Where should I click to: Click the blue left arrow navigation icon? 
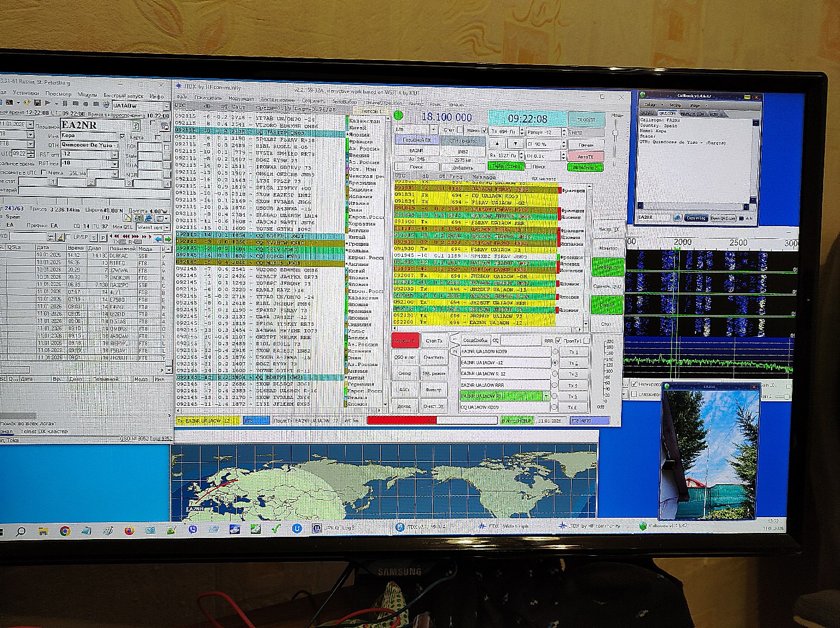click(158, 238)
